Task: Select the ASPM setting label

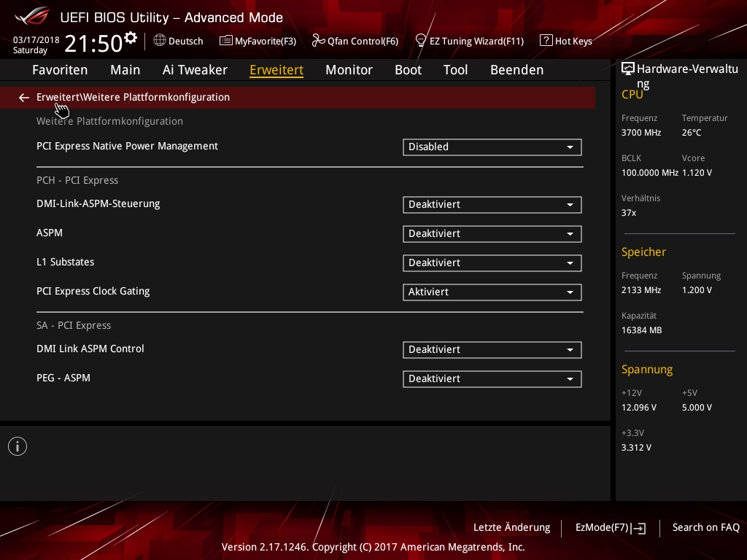Action: point(50,233)
